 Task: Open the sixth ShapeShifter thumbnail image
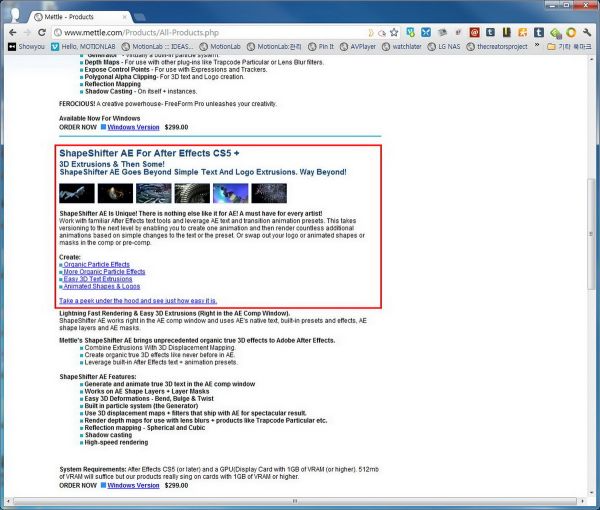pos(269,193)
